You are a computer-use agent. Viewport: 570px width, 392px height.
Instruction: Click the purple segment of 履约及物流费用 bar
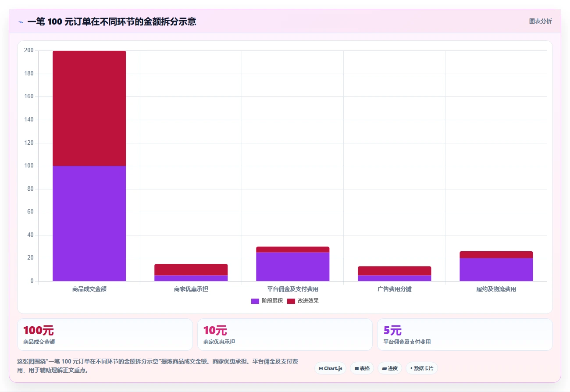[496, 269]
